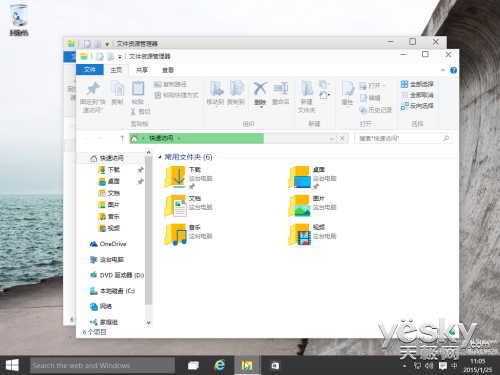The height and width of the screenshot is (375, 500).
Task: Switch to the Share ribbon tab
Action: (142, 70)
